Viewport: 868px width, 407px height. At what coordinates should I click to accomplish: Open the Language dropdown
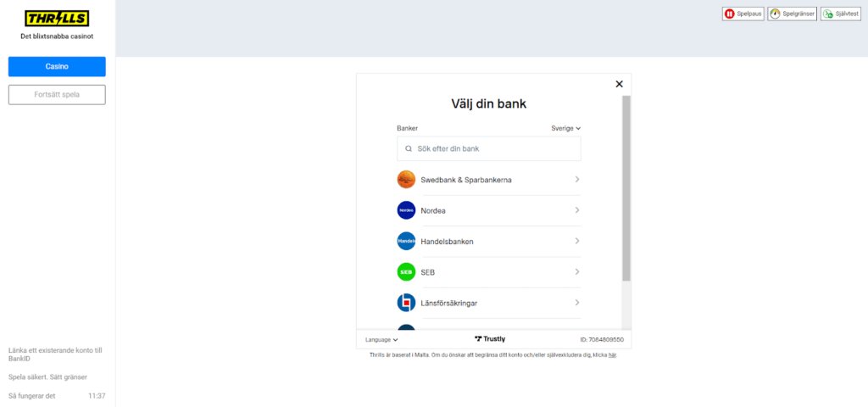[x=381, y=339]
